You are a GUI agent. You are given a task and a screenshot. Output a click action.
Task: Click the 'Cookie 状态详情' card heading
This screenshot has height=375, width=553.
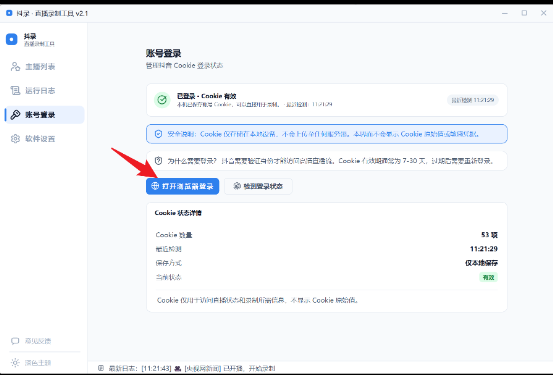(178, 213)
